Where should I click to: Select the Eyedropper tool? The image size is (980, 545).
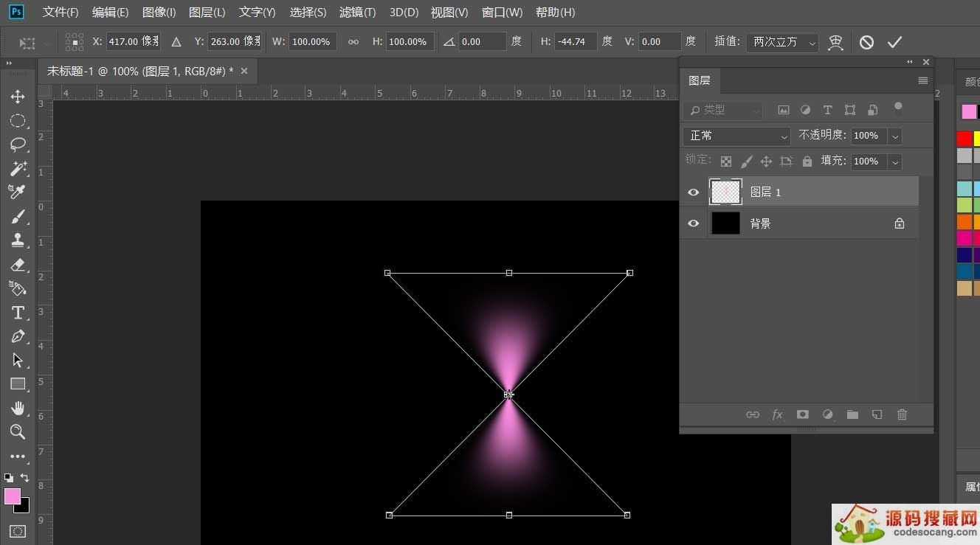[x=18, y=192]
